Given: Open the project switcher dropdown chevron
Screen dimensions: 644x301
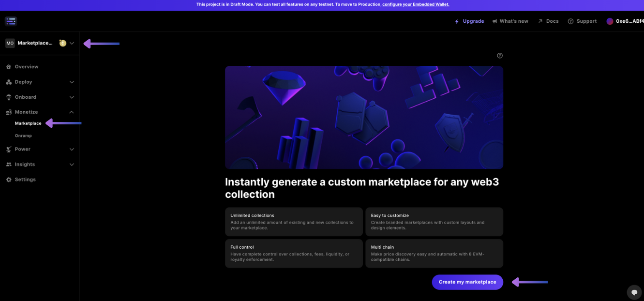Looking at the screenshot, I should tap(72, 43).
